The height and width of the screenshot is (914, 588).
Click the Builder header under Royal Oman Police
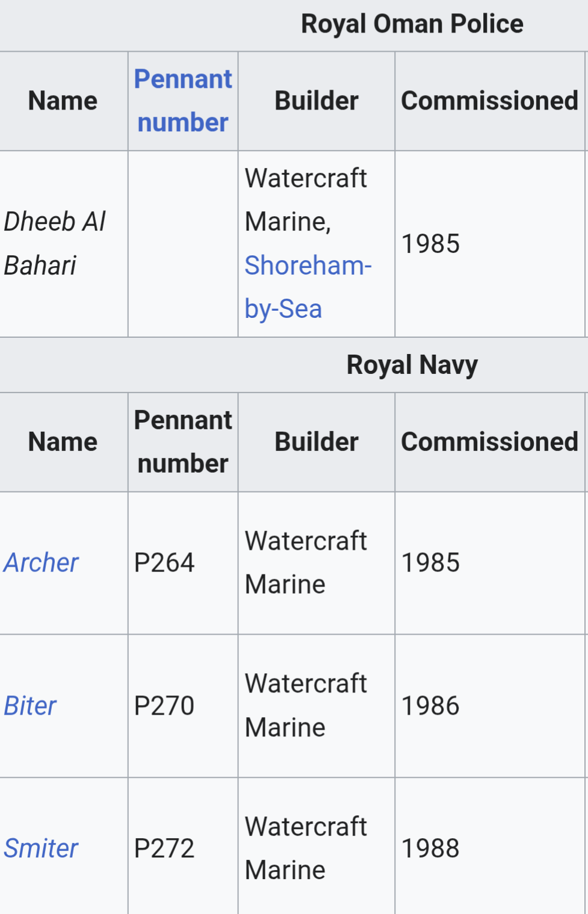tap(317, 101)
